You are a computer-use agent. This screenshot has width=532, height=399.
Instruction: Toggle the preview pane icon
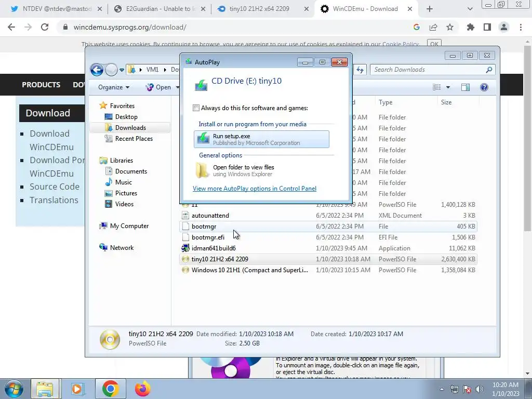(465, 87)
